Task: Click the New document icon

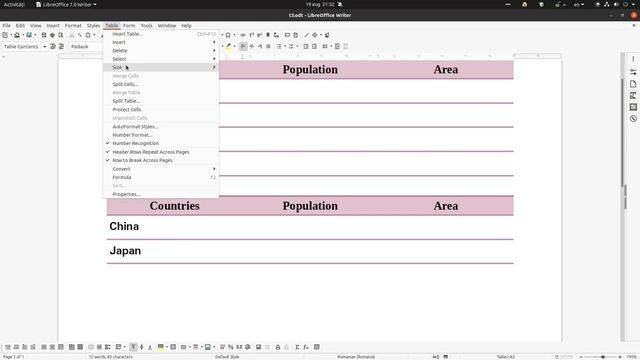Action: (x=5, y=35)
